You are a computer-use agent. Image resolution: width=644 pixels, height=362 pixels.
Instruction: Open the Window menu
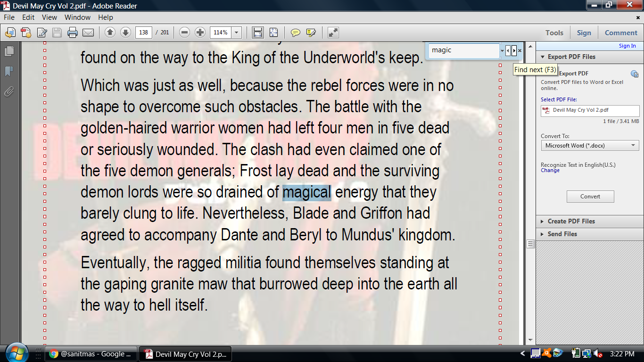(77, 17)
